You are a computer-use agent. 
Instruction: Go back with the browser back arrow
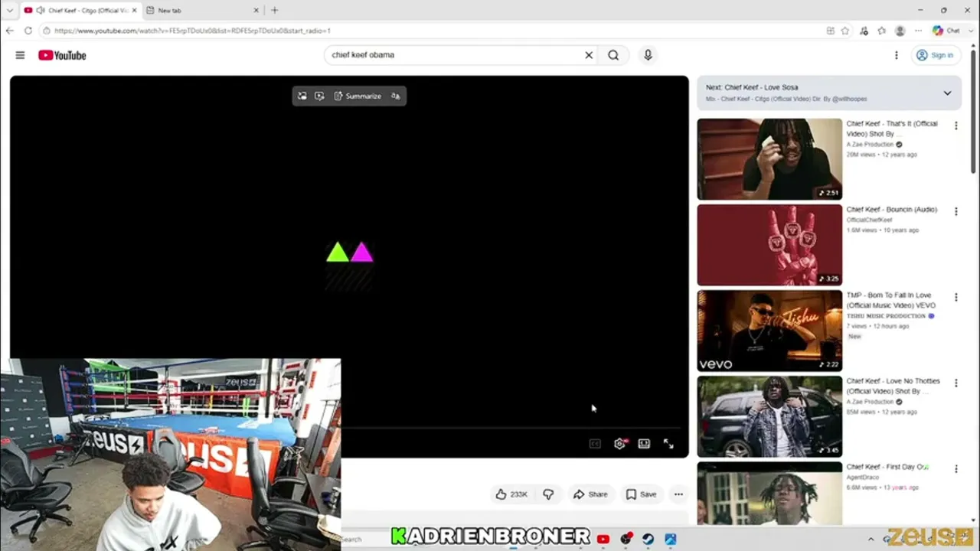(9, 31)
